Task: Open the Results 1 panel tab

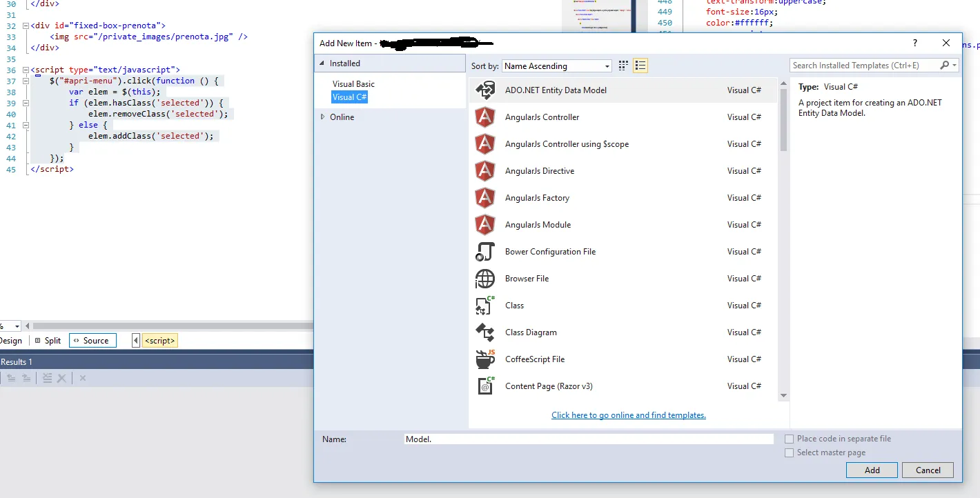Action: pyautogui.click(x=17, y=362)
